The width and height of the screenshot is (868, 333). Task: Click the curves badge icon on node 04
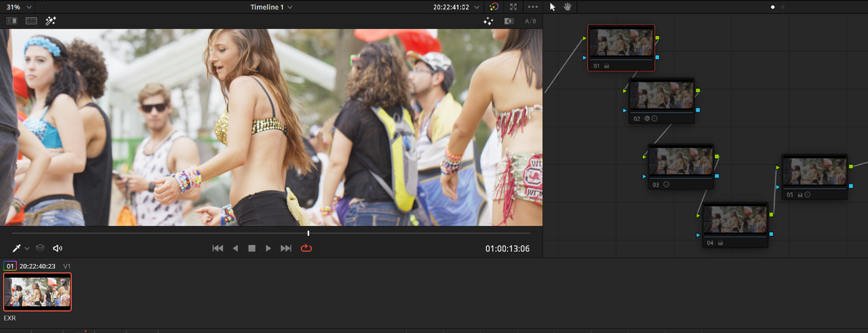click(x=719, y=243)
